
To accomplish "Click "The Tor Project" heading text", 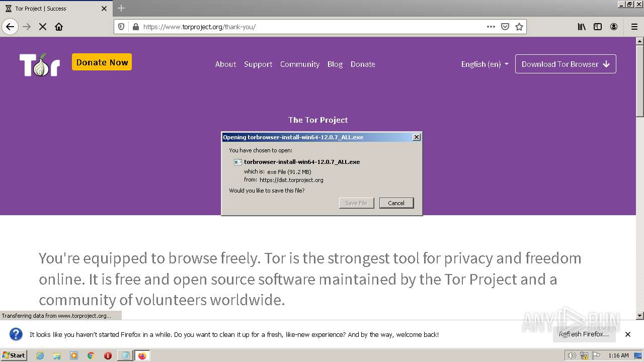I will (318, 120).
